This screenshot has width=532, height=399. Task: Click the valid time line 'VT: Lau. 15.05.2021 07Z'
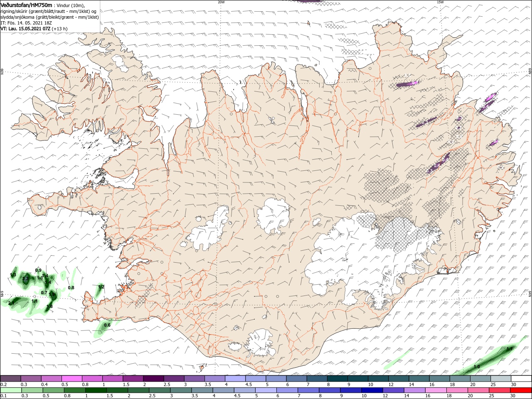(26, 29)
